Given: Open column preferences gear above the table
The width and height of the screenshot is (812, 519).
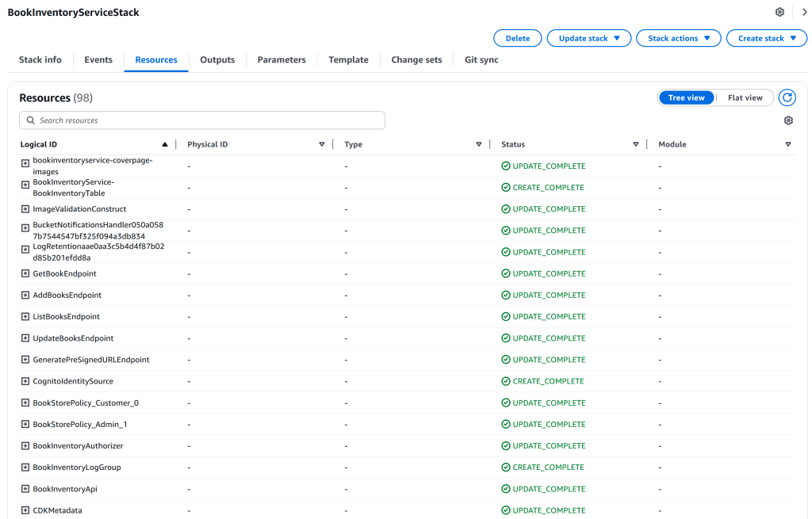Looking at the screenshot, I should point(787,120).
